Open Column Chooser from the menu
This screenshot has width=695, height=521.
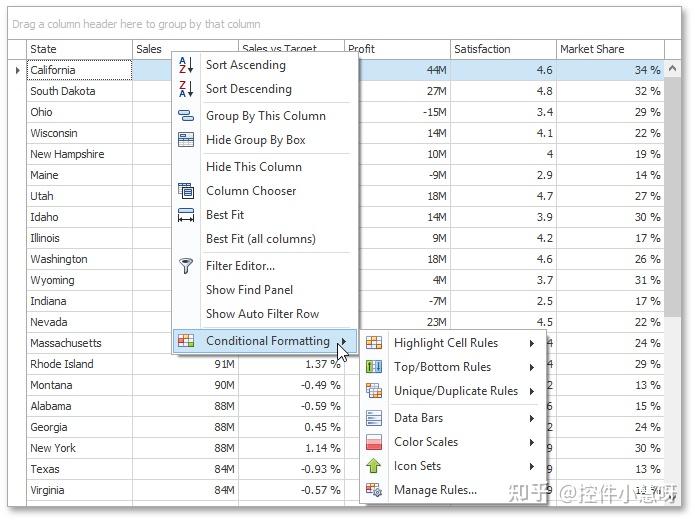[x=265, y=191]
